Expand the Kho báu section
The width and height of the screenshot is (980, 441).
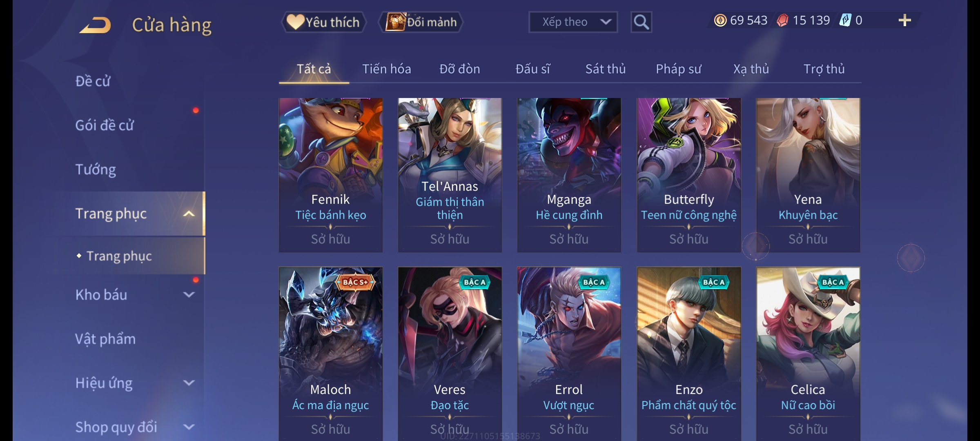189,294
